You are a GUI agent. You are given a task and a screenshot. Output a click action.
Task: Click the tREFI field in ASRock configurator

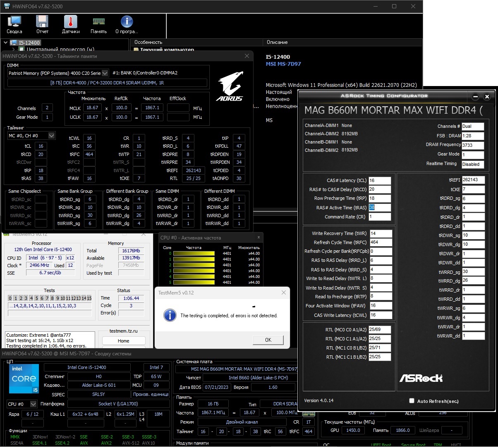pos(473,180)
